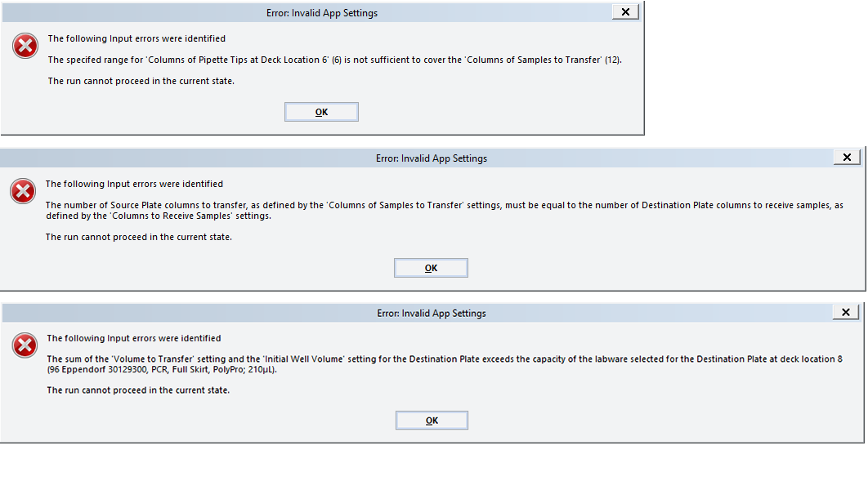868x490 pixels.
Task: Click OK in the pipette tips range error dialog
Action: (321, 112)
